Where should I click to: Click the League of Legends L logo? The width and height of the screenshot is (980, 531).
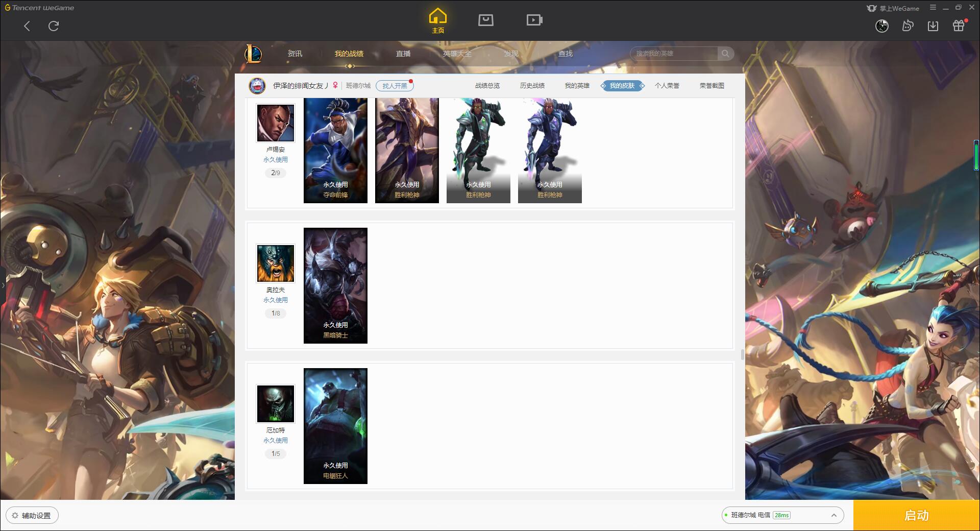[x=253, y=54]
